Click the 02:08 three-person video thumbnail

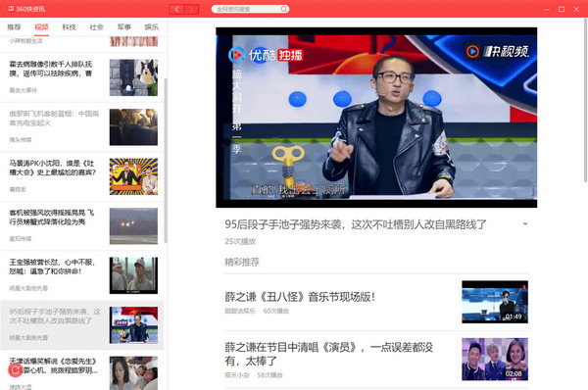pos(495,360)
